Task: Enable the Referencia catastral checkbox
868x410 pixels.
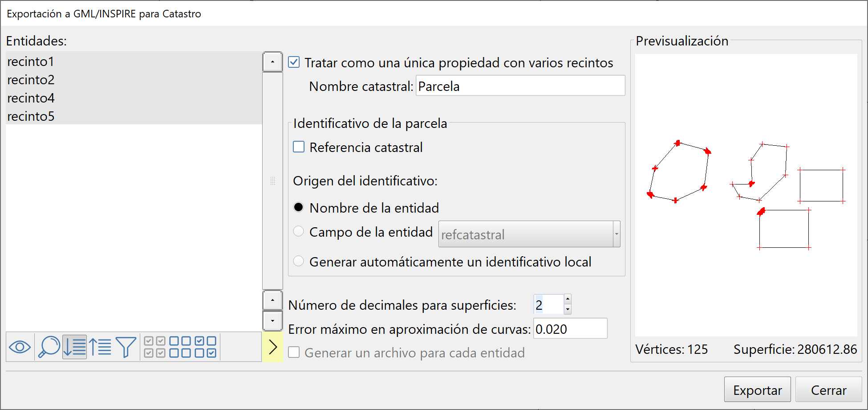Action: tap(298, 147)
